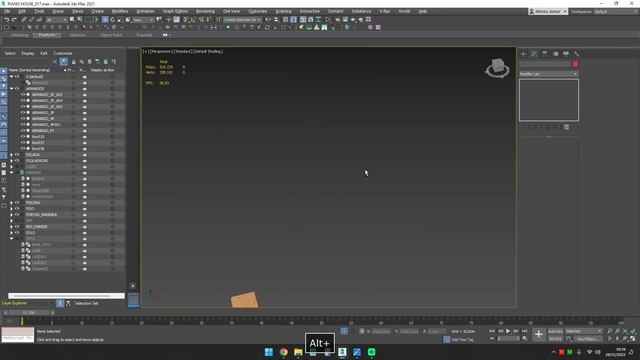Toggle visibility eye of PISO layer

pyautogui.click(x=17, y=209)
